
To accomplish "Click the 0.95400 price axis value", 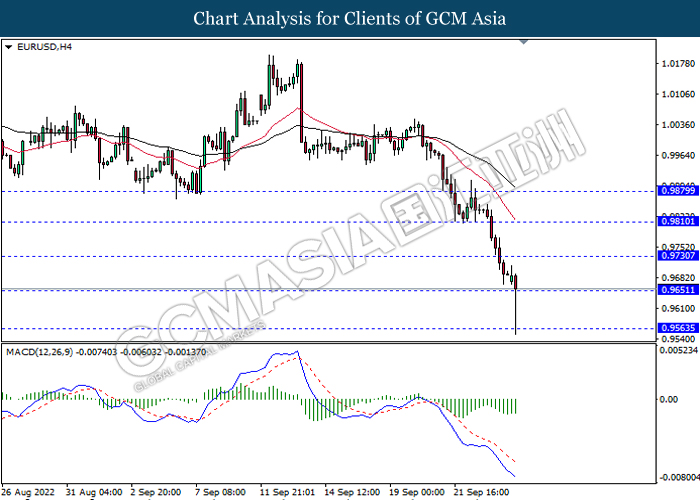I will tap(678, 339).
